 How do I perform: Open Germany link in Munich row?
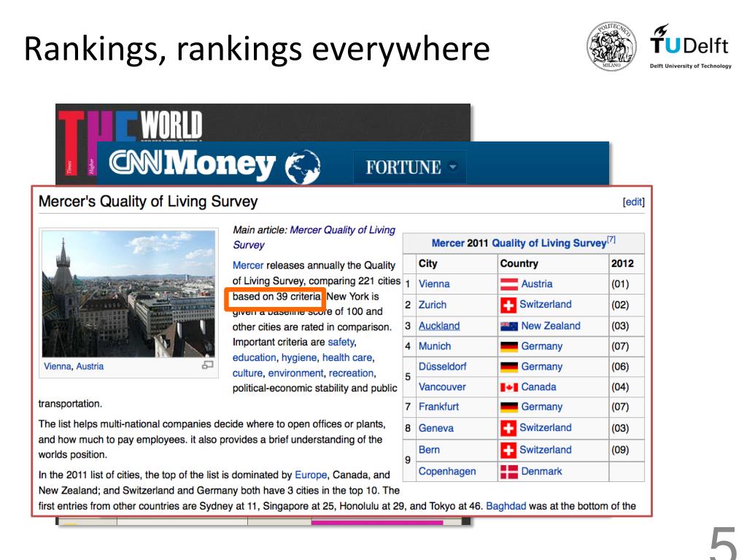tap(542, 346)
